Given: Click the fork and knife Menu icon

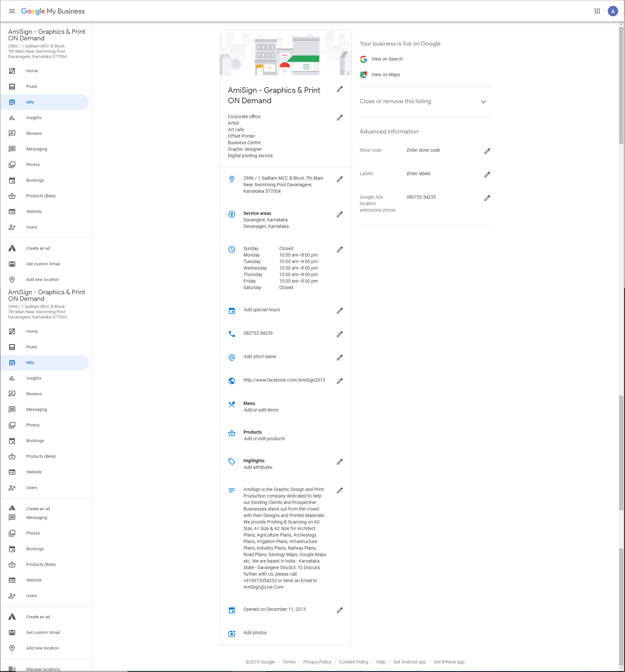Looking at the screenshot, I should pos(232,404).
